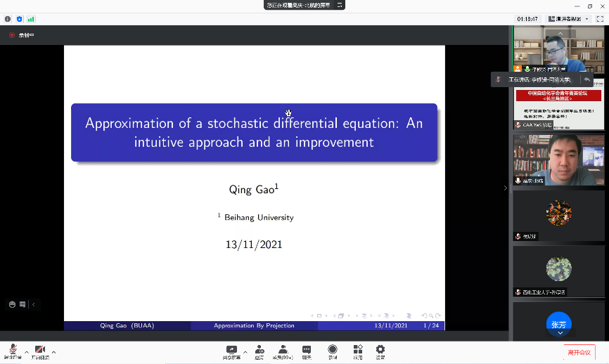Select the CAA YAS forum video thumbnail
Image resolution: width=609 pixels, height=364 pixels.
coord(559,108)
